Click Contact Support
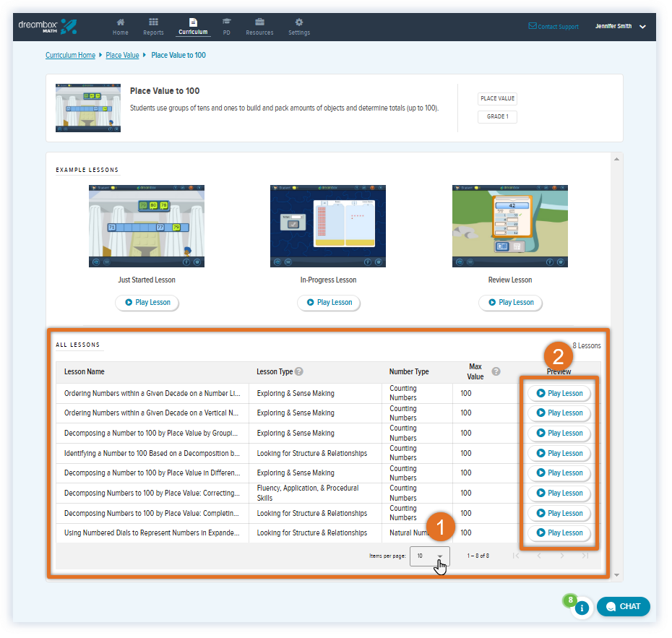Viewport: 672px width, 638px height. tap(553, 26)
